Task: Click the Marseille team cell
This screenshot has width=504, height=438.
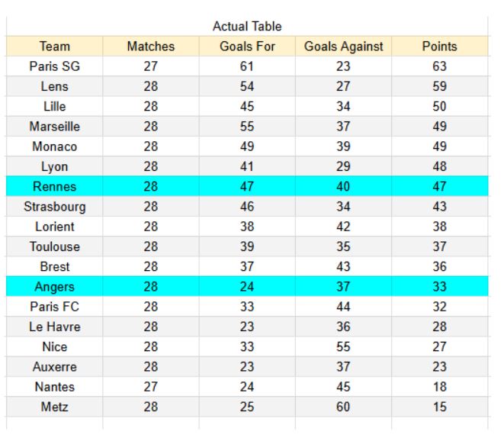Action: tap(54, 127)
